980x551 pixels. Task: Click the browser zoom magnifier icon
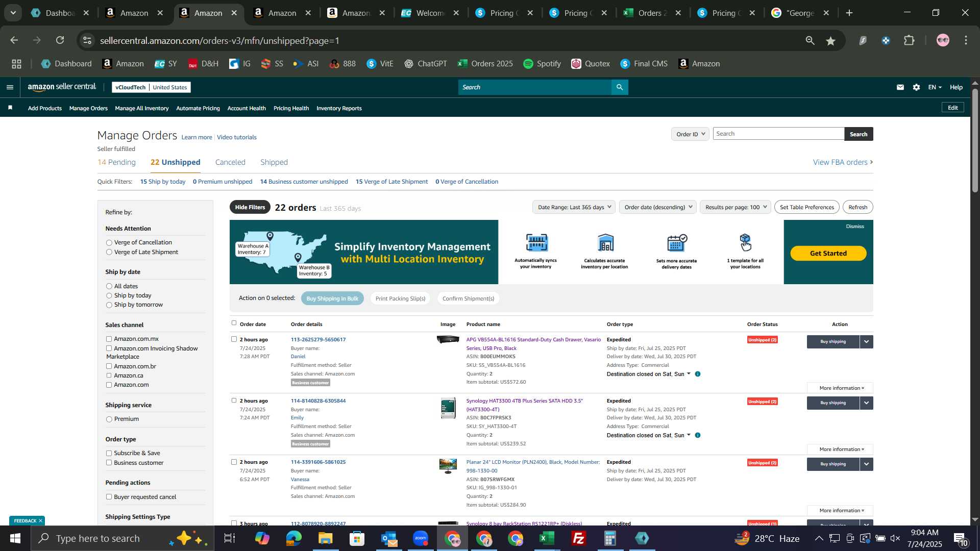pos(810,40)
